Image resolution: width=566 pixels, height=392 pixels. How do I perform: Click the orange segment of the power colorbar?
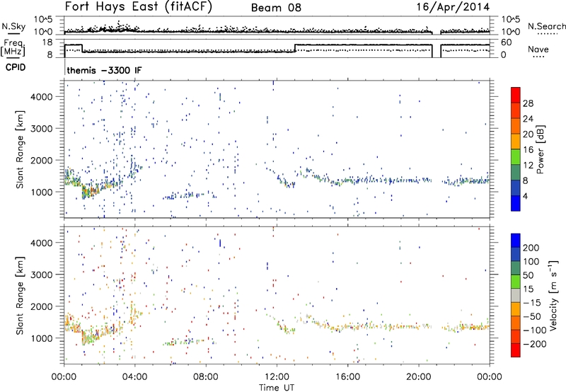516,125
